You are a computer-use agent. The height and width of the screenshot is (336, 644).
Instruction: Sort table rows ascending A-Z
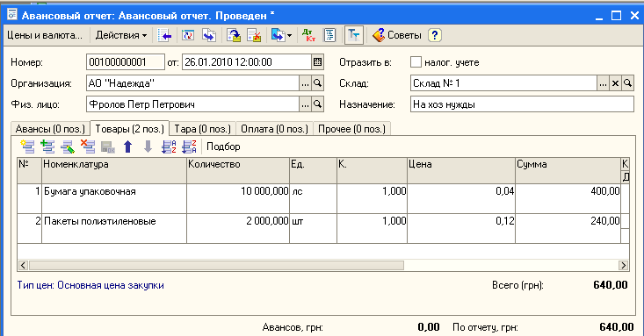click(169, 147)
